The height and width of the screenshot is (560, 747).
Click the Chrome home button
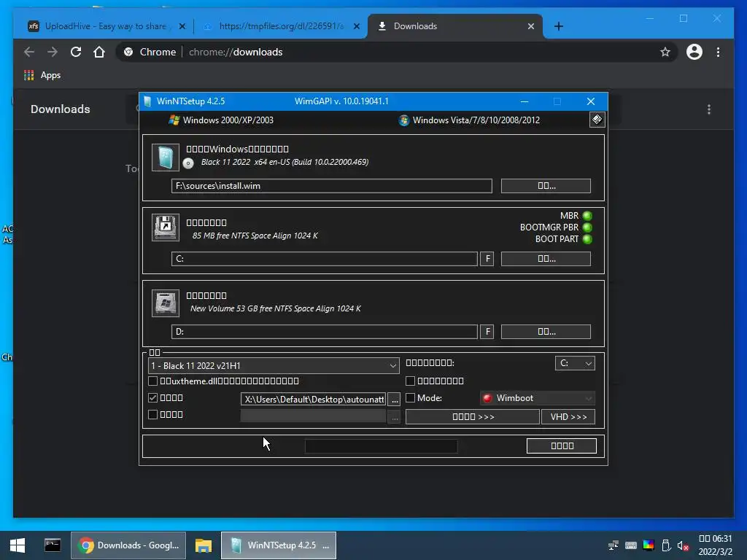coord(99,52)
